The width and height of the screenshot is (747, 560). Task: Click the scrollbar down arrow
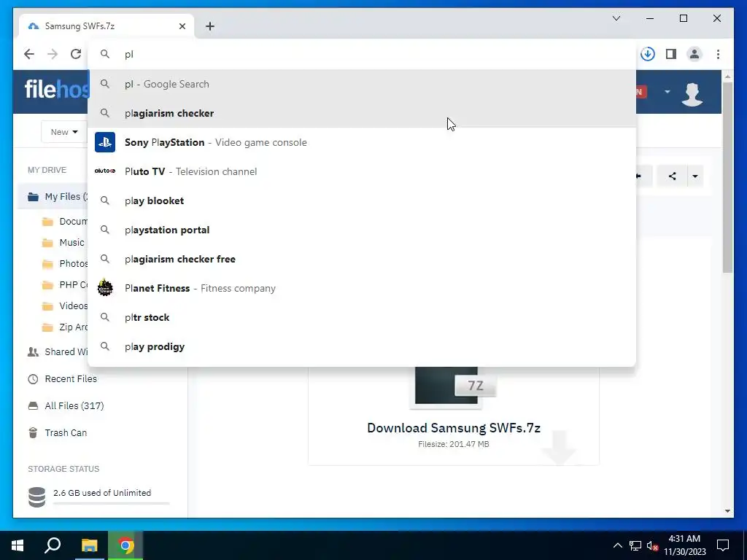[x=727, y=511]
